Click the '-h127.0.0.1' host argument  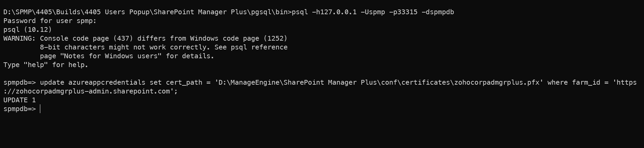[334, 12]
